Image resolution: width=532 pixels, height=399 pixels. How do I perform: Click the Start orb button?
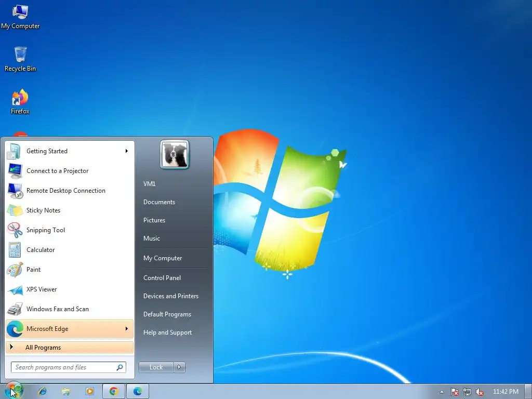(14, 391)
